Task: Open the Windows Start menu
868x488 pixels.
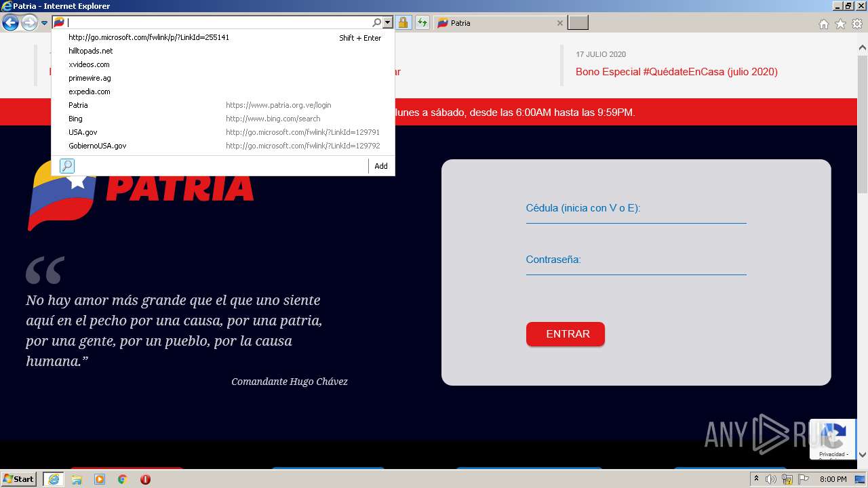Action: (x=19, y=479)
